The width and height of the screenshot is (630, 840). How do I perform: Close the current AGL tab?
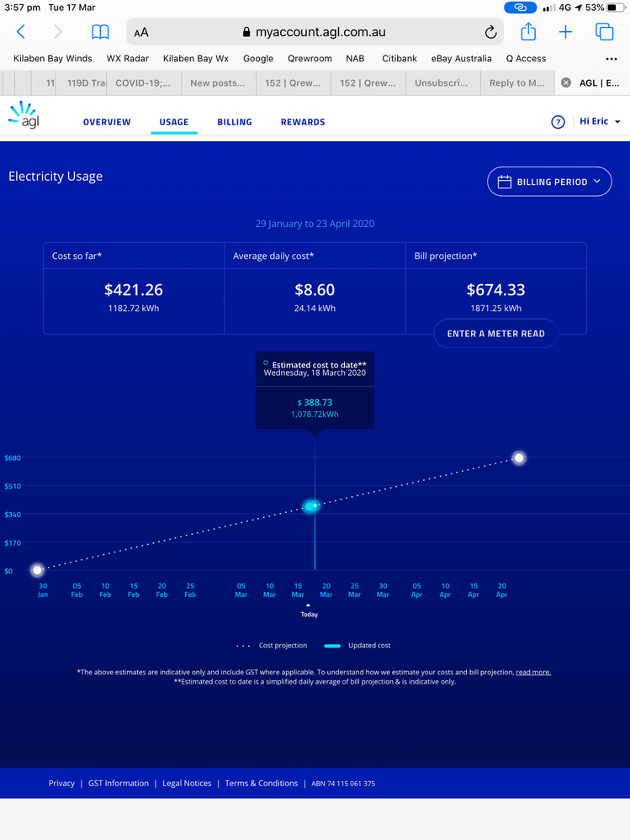point(566,83)
